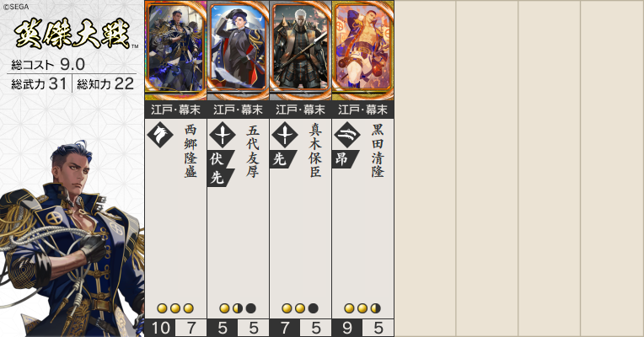Select the 昂 ability badge on 黒田清隆
644x337 pixels.
tap(345, 159)
